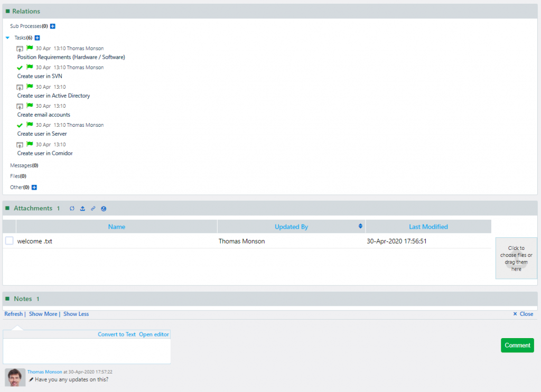541x392 pixels.
Task: Click the green flag beside Create user in Comidor
Action: pyautogui.click(x=29, y=144)
